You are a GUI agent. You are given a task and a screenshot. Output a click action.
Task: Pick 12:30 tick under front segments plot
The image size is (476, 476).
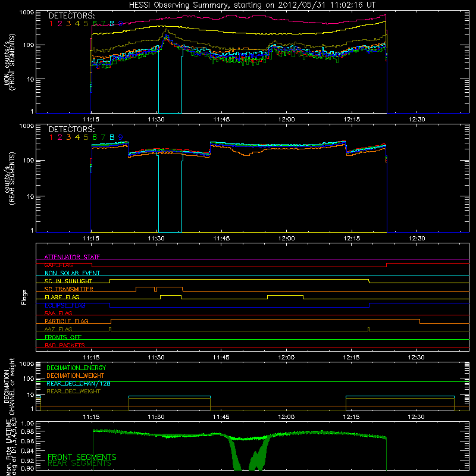click(416, 120)
